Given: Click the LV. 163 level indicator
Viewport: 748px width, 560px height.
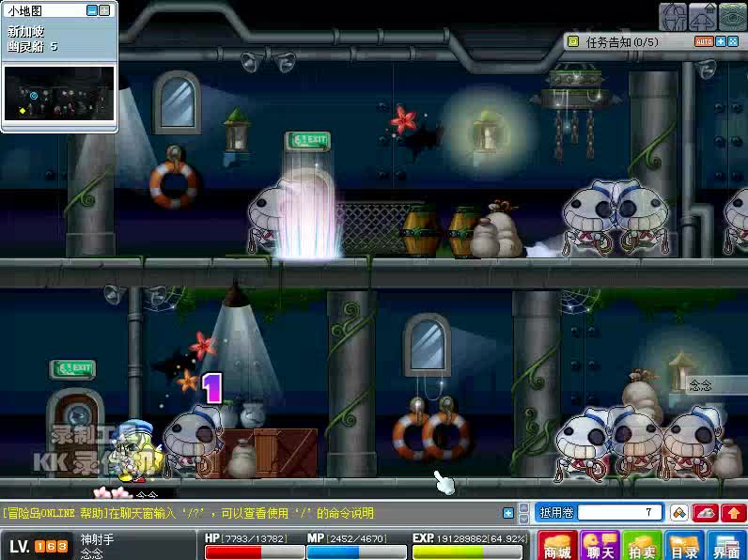Looking at the screenshot, I should pos(39,546).
